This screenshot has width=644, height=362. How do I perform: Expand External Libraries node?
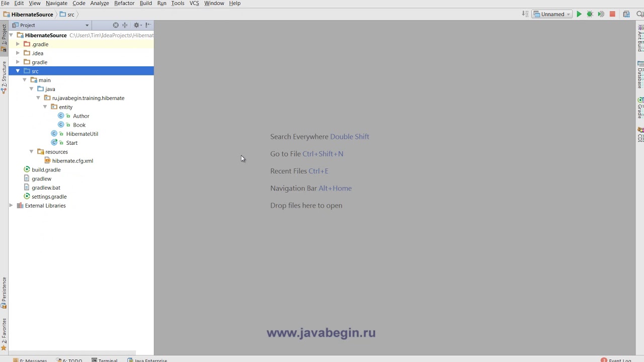tap(11, 206)
